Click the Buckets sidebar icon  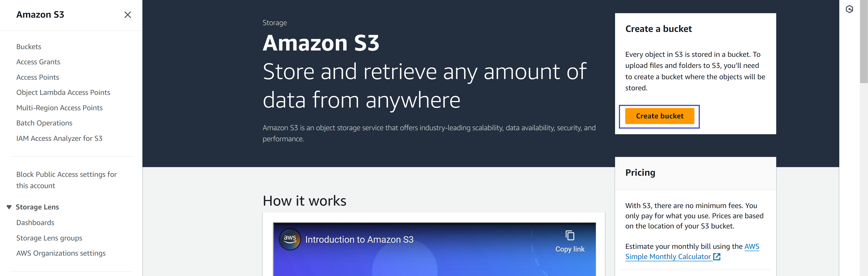coord(29,46)
